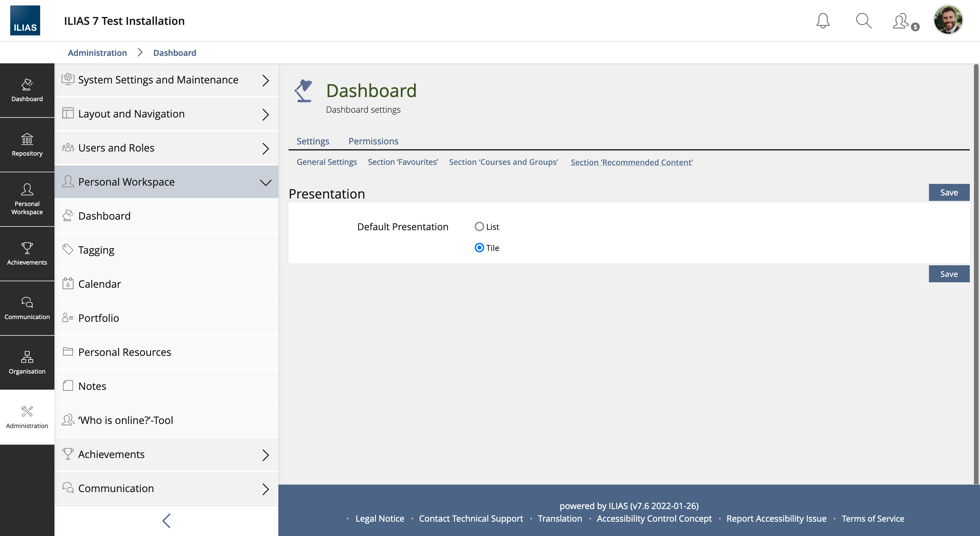
Task: Expand the Users and Roles section
Action: coord(265,148)
